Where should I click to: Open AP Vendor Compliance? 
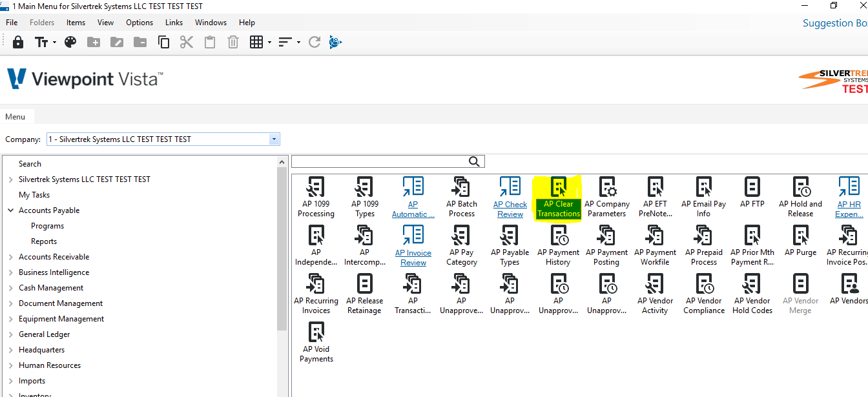tap(704, 294)
